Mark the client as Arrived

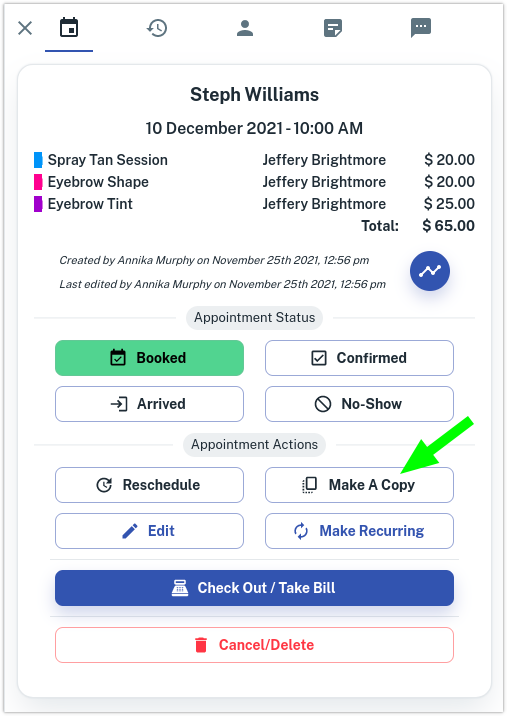click(149, 404)
